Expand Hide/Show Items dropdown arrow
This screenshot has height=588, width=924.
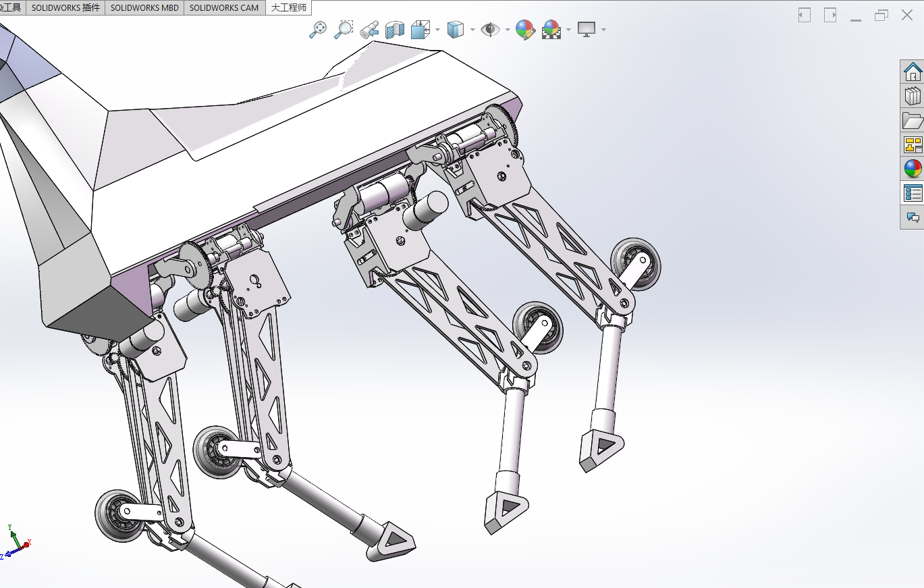(506, 30)
